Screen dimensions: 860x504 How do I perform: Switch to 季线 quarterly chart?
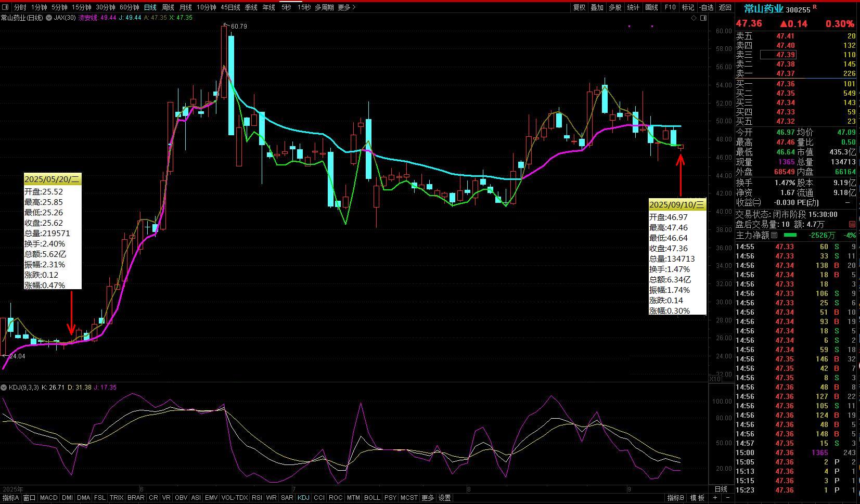(x=251, y=7)
